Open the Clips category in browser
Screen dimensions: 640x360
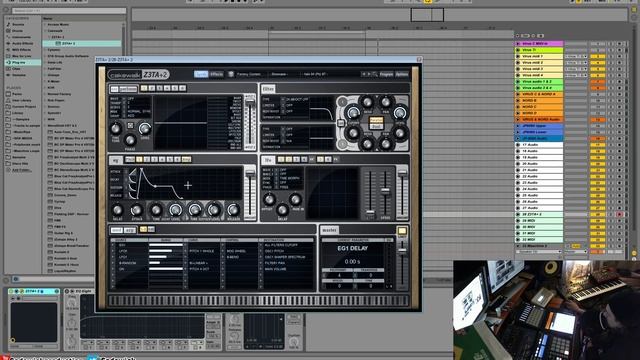[16, 69]
